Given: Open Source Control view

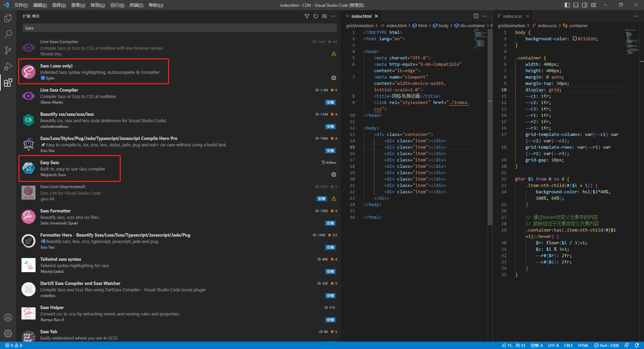Looking at the screenshot, I should pos(8,50).
